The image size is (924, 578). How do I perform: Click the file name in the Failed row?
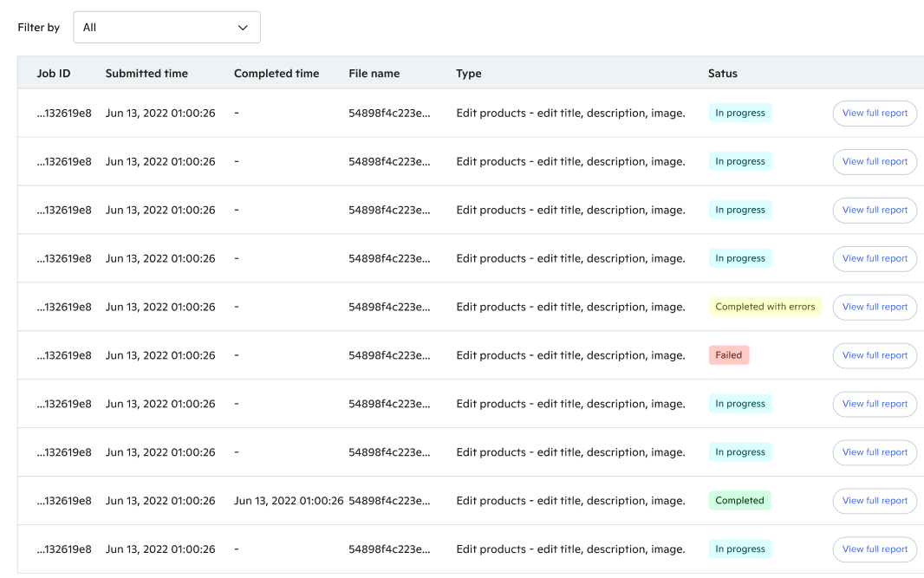pos(389,355)
